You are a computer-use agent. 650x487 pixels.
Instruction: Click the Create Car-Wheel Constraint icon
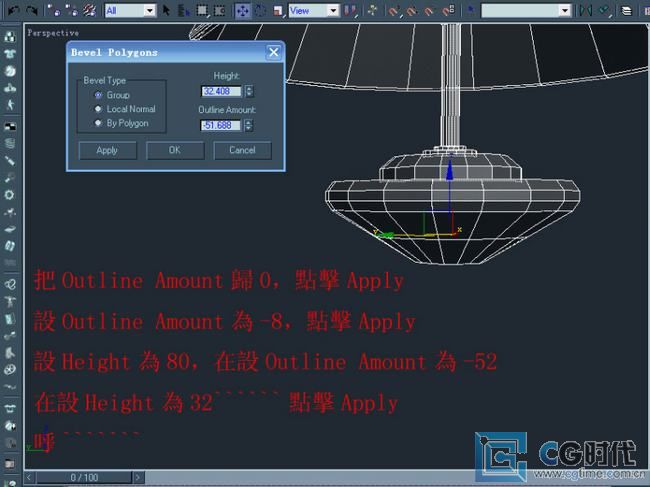pyautogui.click(x=10, y=369)
